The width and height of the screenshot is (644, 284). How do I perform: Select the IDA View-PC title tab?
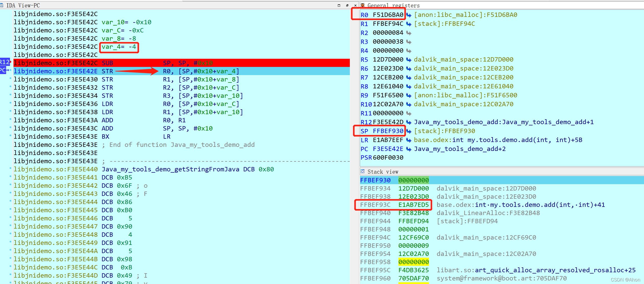tap(23, 5)
